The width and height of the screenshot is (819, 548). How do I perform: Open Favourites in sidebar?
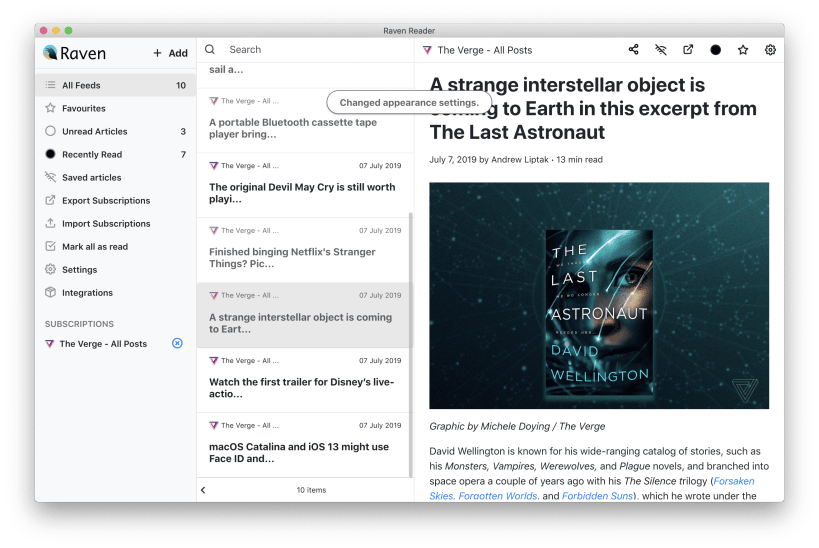click(115, 108)
